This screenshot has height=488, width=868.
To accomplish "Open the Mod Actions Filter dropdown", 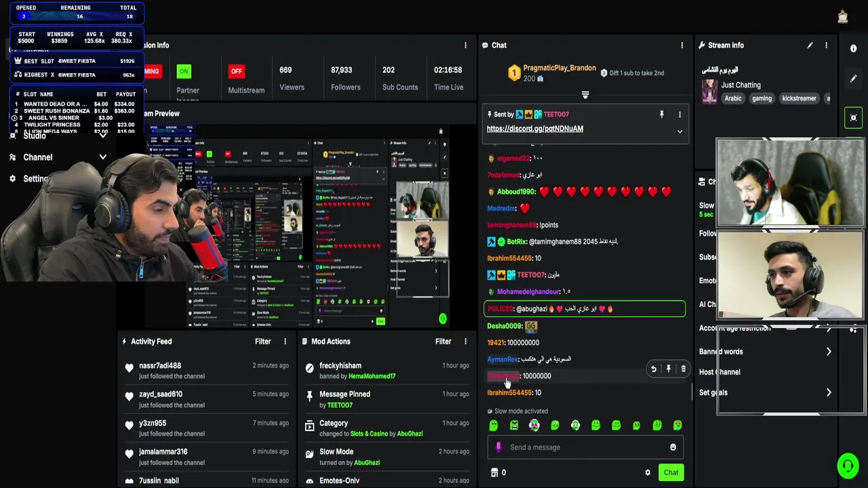I will click(443, 342).
